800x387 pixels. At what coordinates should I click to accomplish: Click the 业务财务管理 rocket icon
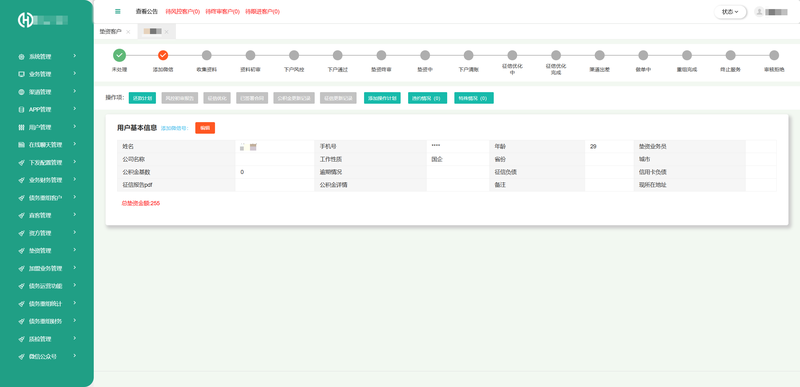[21, 180]
